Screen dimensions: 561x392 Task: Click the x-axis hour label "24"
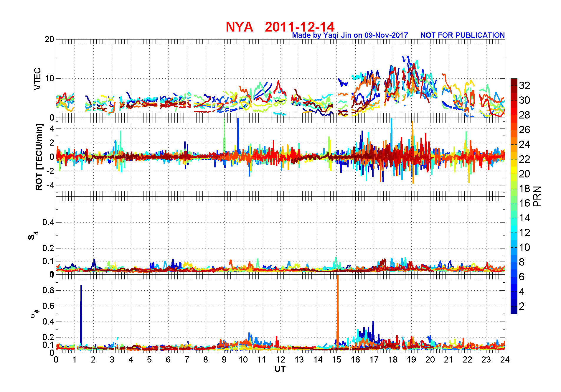pyautogui.click(x=505, y=360)
